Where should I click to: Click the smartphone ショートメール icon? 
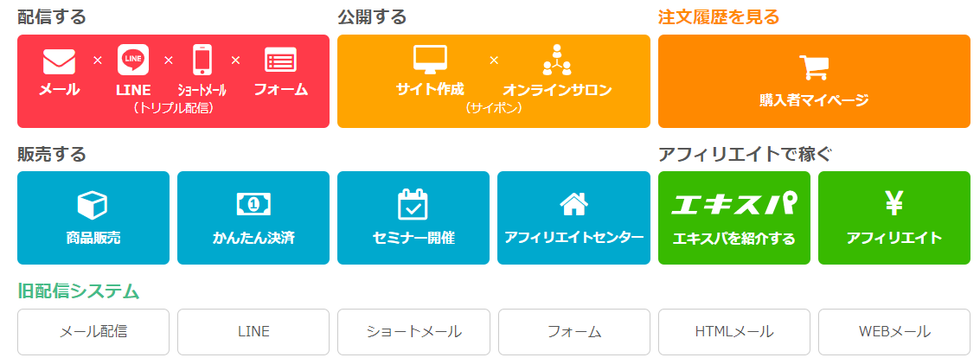[202, 60]
